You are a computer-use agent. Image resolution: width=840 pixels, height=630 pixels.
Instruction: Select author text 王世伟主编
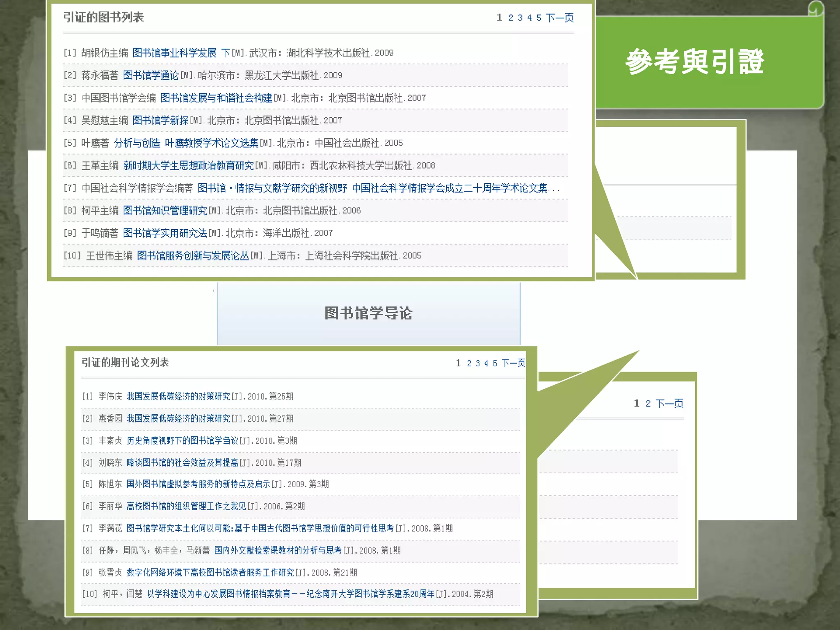click(109, 256)
